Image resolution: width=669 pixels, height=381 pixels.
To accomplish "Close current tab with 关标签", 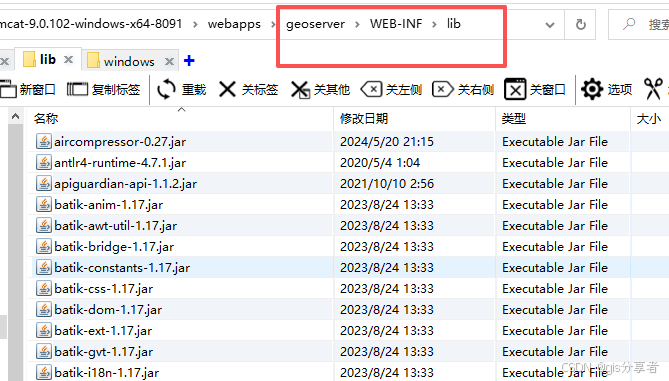I will point(248,90).
